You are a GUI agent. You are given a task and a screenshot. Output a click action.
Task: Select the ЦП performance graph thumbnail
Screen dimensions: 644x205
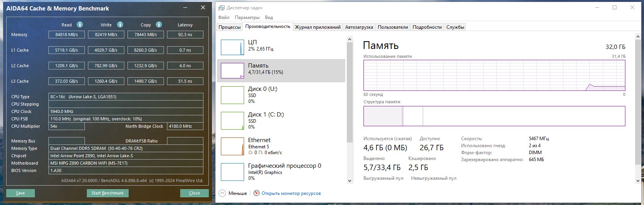click(232, 47)
